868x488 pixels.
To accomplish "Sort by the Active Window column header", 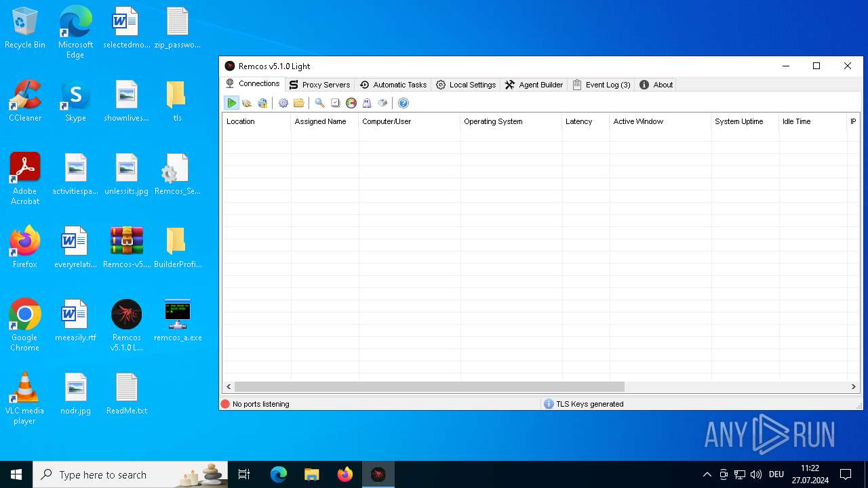I will (660, 121).
